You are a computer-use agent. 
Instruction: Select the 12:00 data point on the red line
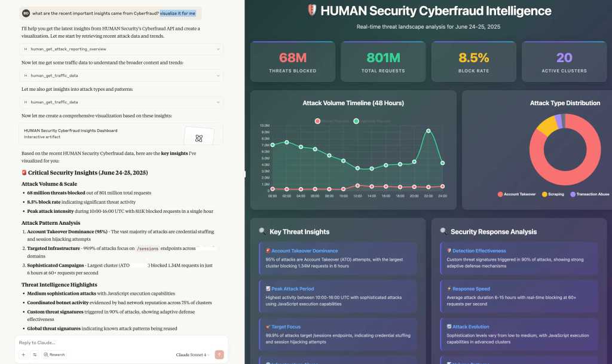pos(357,186)
